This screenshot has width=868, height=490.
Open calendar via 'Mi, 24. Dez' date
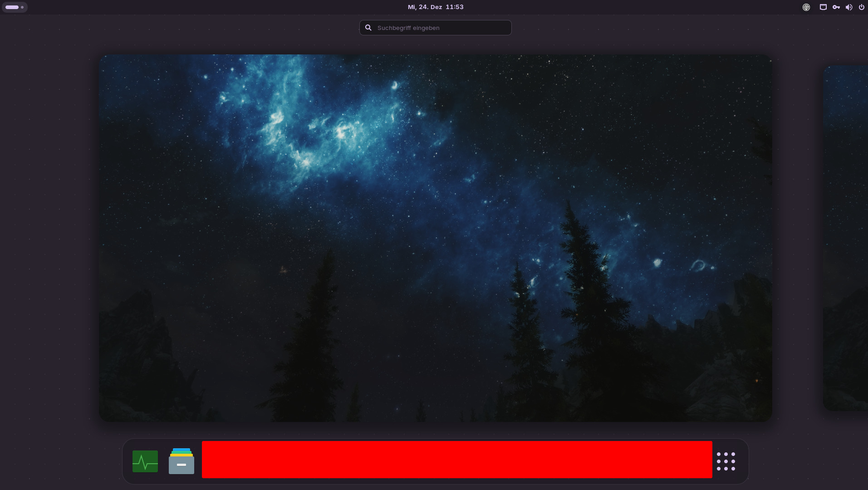click(425, 7)
